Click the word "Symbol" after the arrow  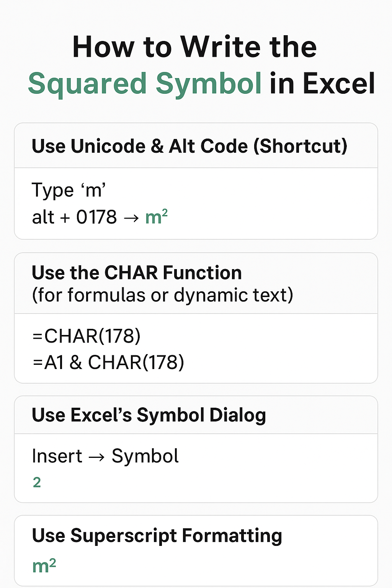pyautogui.click(x=145, y=456)
